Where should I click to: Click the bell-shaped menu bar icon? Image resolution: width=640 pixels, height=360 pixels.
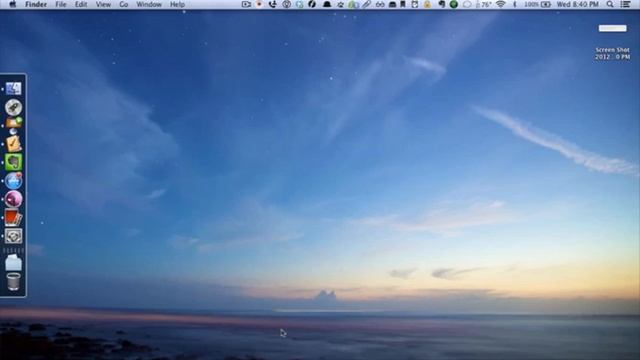pos(327,4)
